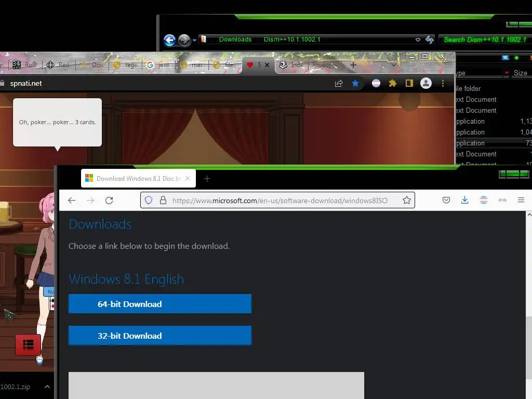Save page to Pocket in Firefox
Viewport: 532px width, 399px height.
click(x=446, y=200)
